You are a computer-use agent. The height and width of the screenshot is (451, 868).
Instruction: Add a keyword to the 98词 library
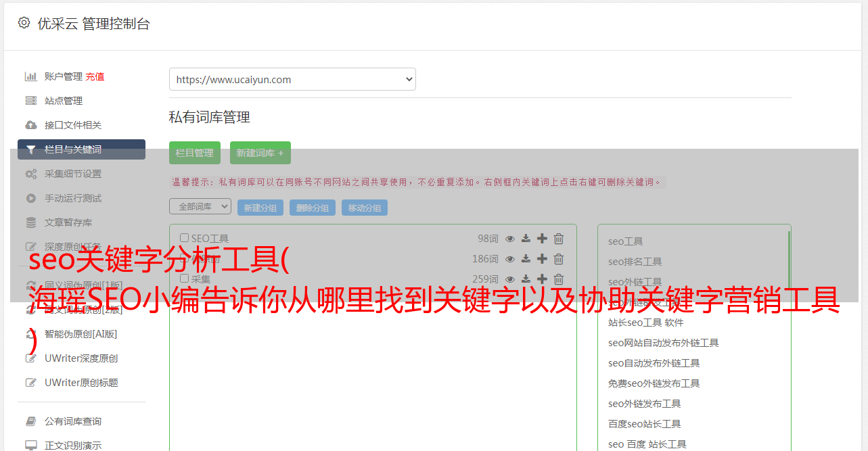(542, 239)
